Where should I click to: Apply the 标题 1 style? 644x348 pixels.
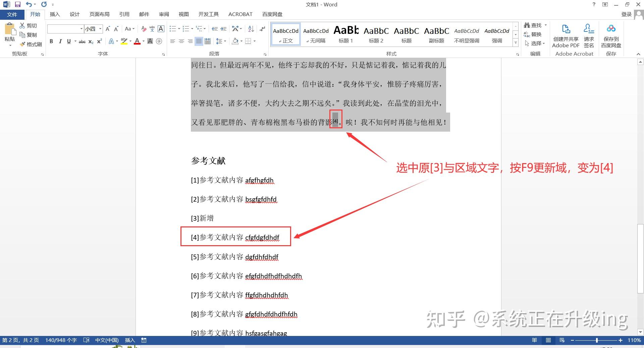coord(346,33)
